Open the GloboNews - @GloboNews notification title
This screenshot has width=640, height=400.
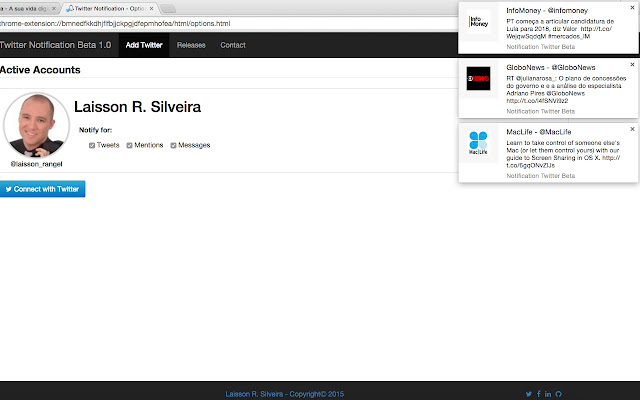click(551, 67)
